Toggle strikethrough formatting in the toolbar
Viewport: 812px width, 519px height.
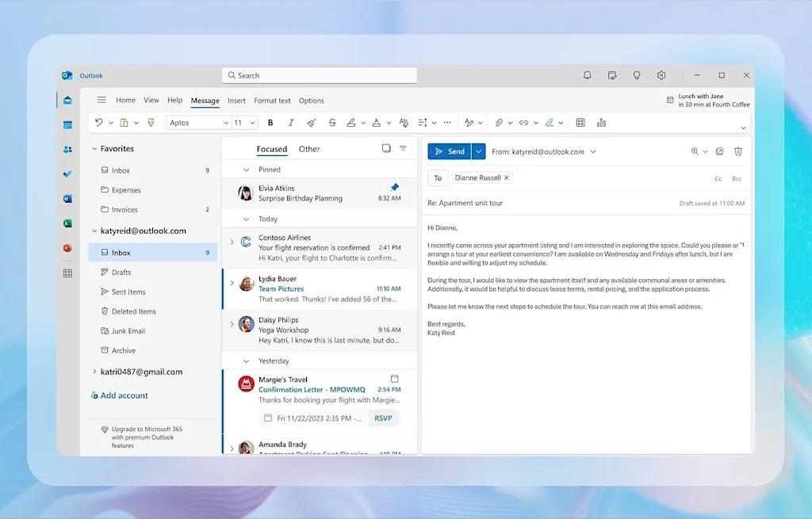[333, 123]
